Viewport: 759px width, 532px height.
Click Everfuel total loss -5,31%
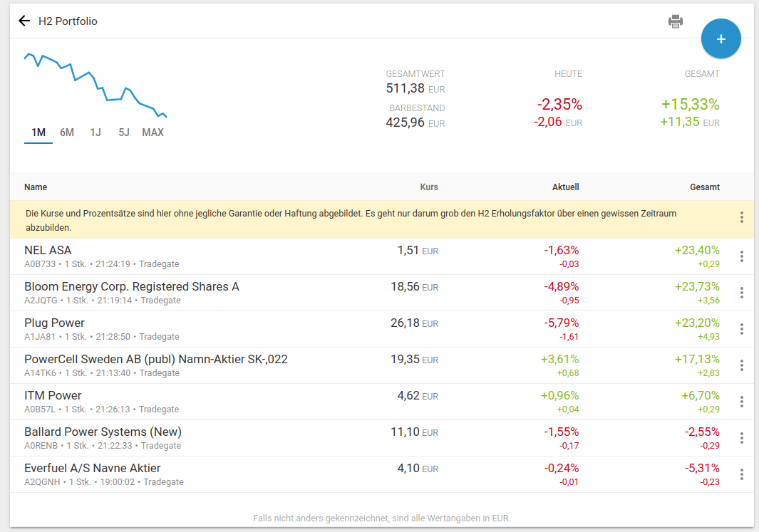click(702, 468)
